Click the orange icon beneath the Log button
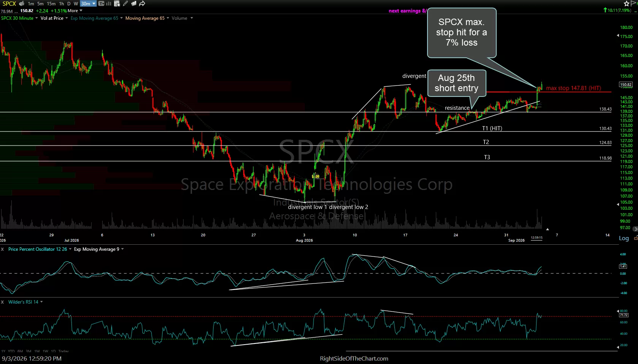 (636, 238)
